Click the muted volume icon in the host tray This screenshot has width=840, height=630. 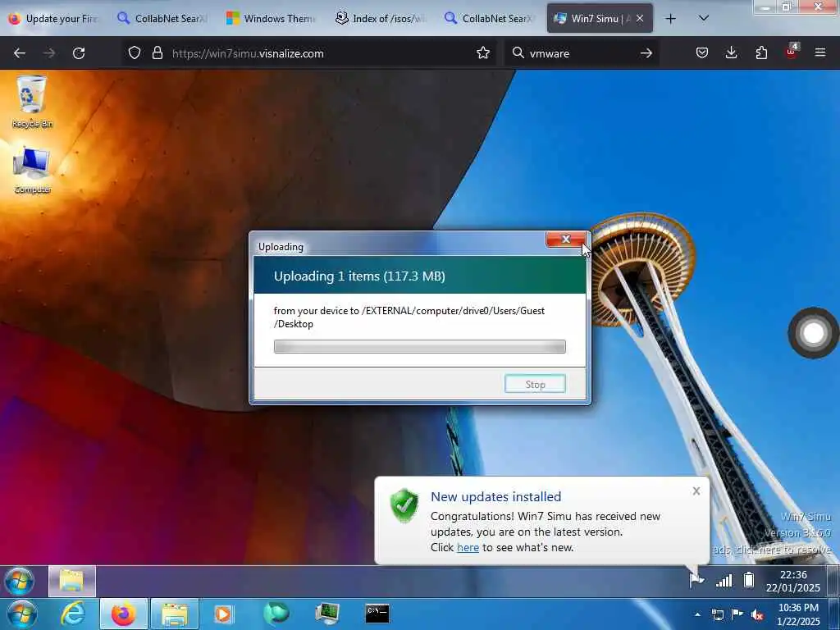coord(757,615)
